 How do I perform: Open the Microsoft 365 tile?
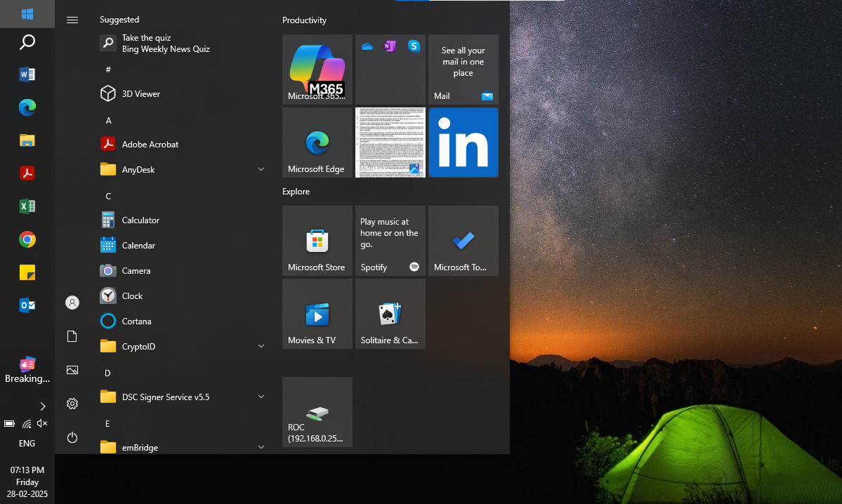[x=317, y=69]
